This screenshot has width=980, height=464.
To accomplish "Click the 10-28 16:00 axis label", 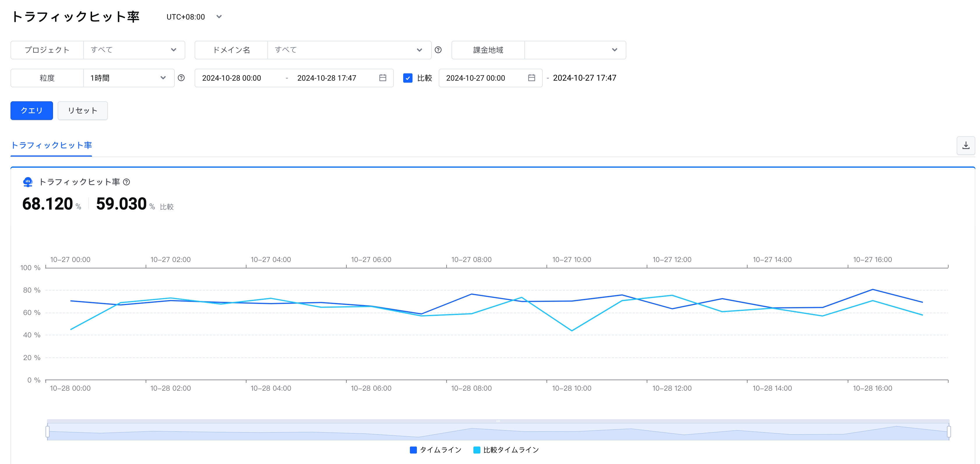I will [872, 388].
